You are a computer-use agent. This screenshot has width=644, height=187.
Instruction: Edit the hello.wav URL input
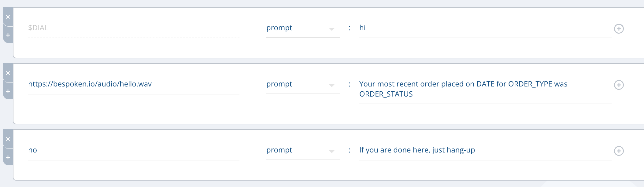(x=133, y=84)
